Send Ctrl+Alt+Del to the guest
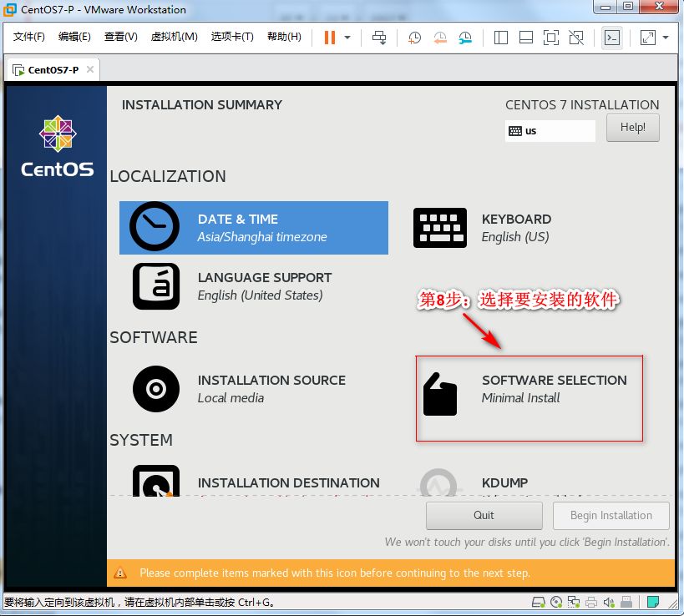Screen dimensions: 684x616 point(378,38)
